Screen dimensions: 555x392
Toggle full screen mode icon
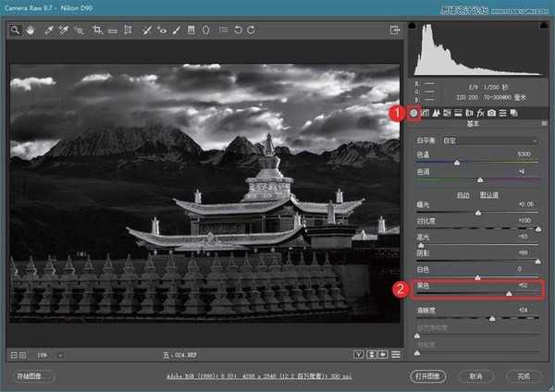(395, 31)
